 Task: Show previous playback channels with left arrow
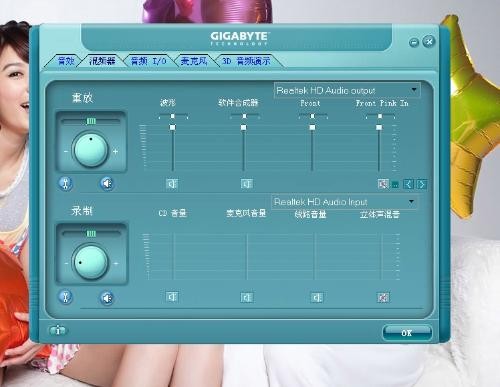[x=409, y=184]
